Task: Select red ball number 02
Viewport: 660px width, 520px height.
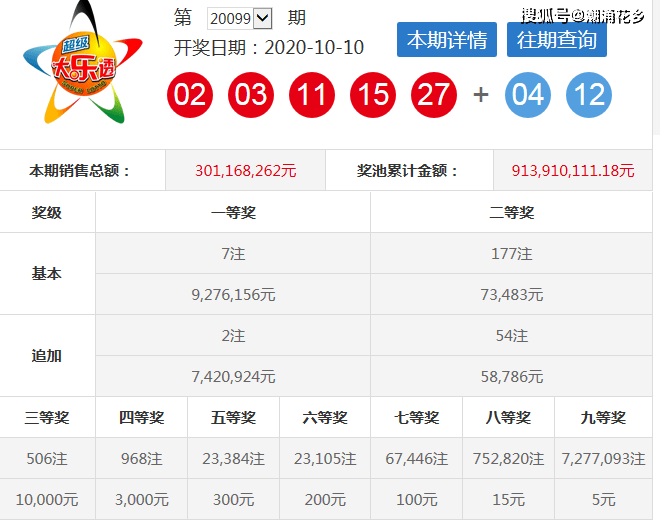Action: [190, 95]
